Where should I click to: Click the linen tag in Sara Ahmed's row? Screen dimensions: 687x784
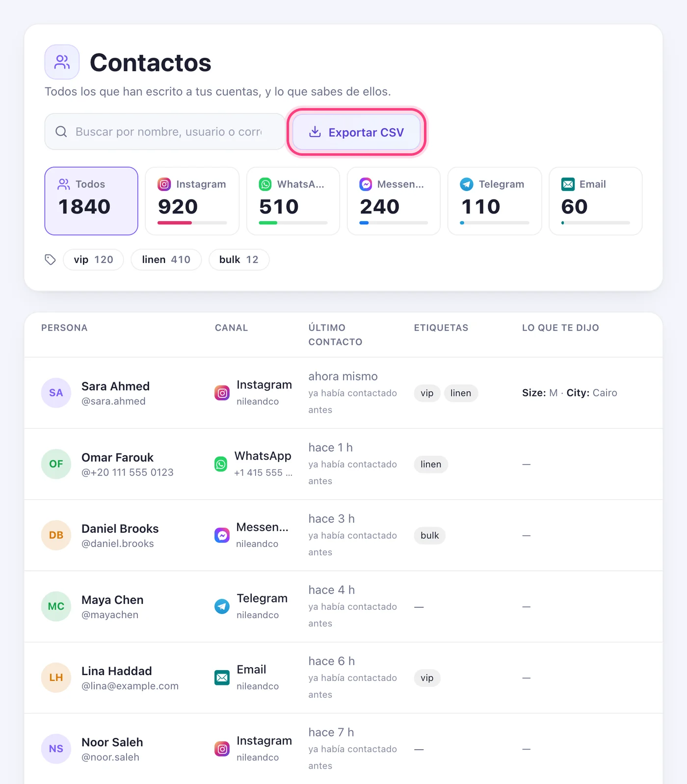click(461, 393)
